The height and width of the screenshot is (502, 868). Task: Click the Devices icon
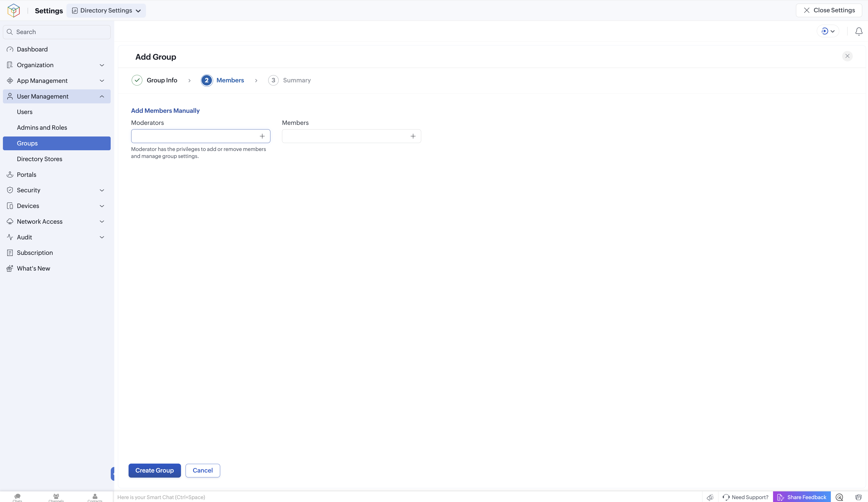(10, 206)
